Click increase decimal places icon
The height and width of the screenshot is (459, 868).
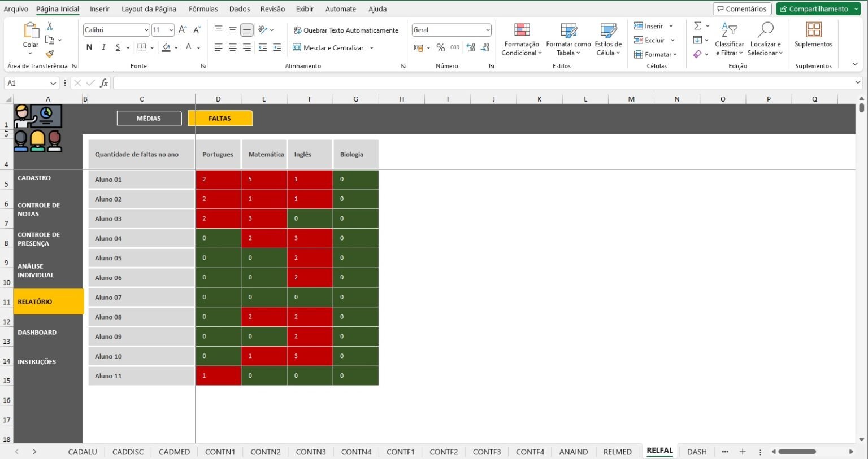tap(471, 47)
